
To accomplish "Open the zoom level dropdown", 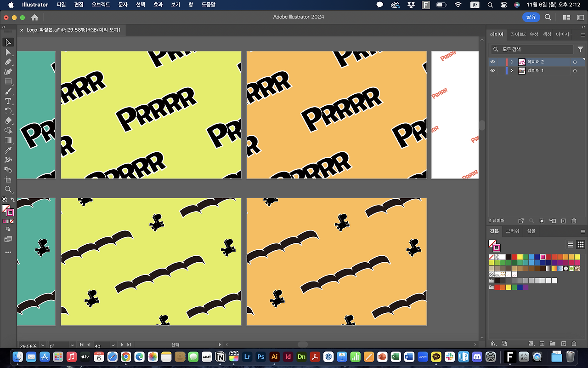I will pyautogui.click(x=43, y=345).
